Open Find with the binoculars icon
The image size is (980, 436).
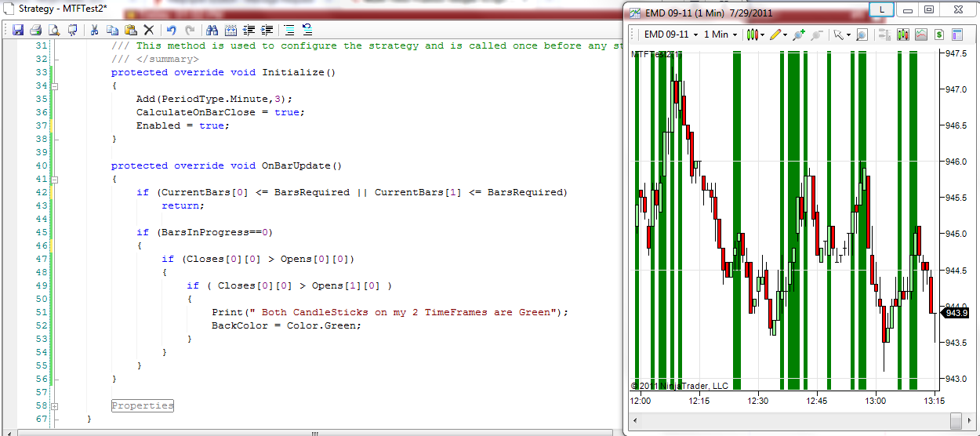[212, 31]
